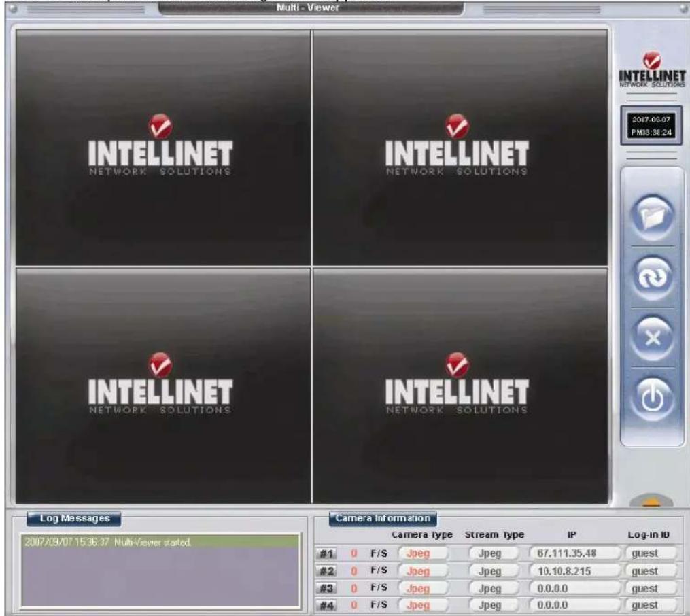
Task: Click the camera #4 frame rate value 0
Action: click(x=353, y=605)
